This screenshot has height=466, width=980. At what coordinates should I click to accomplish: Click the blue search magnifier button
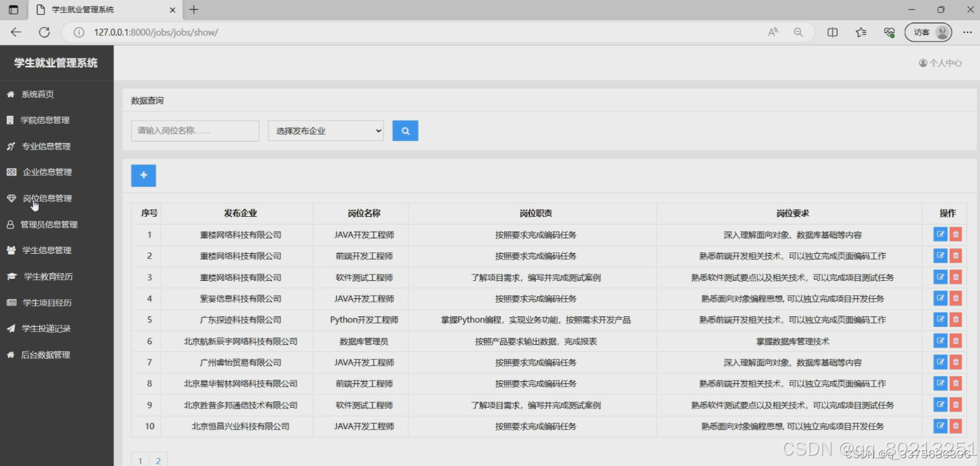[x=405, y=131]
